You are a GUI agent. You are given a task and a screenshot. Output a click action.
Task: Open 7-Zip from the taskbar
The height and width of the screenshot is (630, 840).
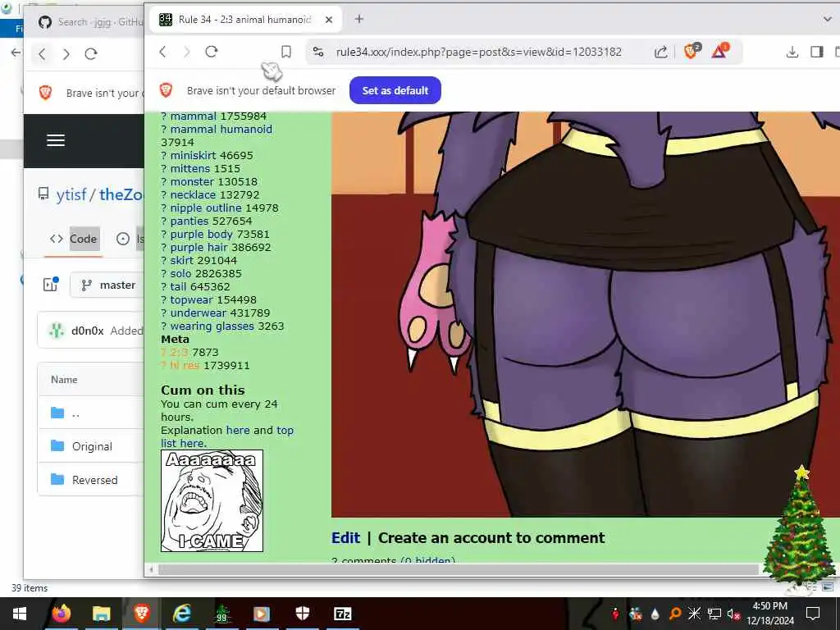pyautogui.click(x=342, y=614)
